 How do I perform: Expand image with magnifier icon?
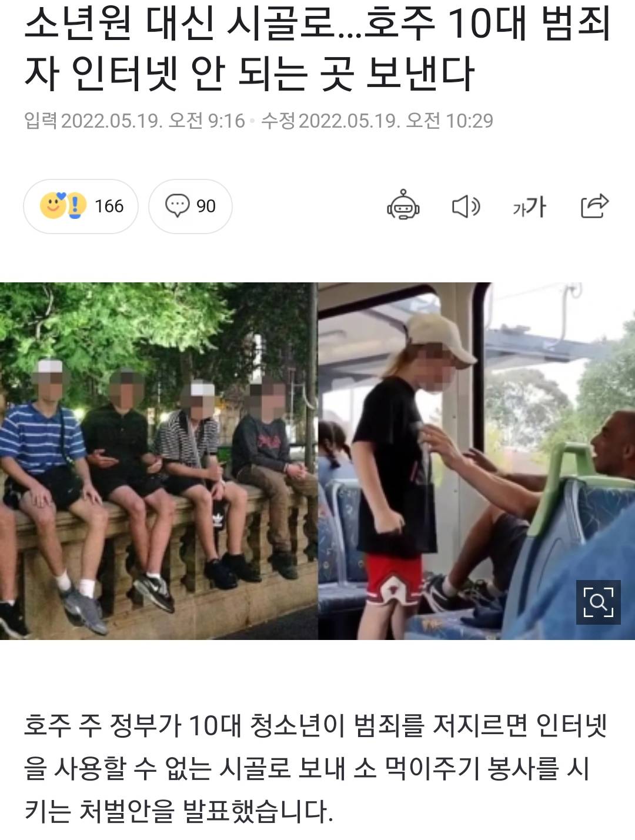coord(598,602)
